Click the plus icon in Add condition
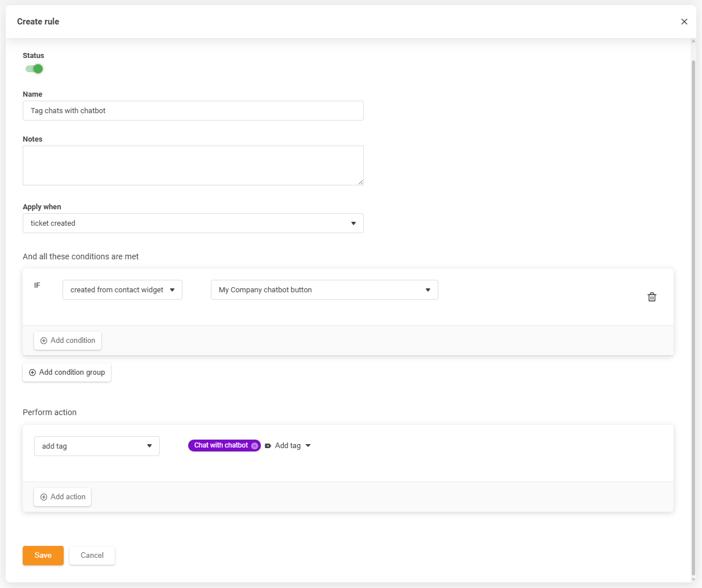 coord(44,341)
